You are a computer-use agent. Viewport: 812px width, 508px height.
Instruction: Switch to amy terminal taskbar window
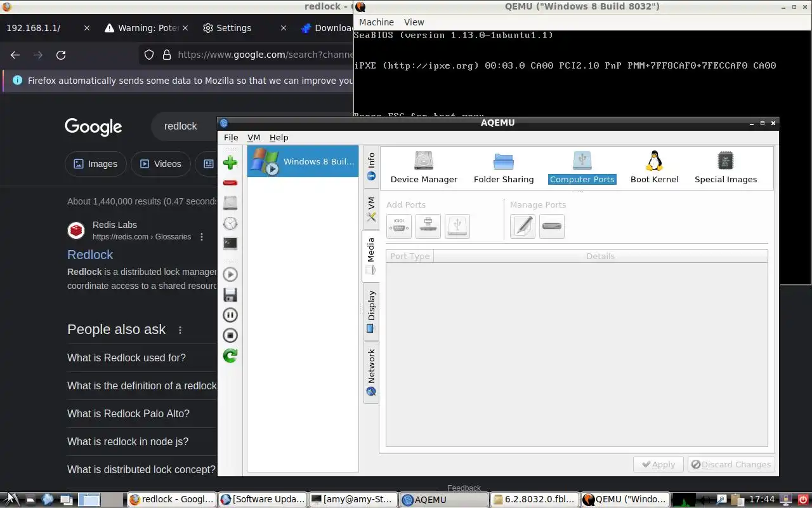point(353,500)
